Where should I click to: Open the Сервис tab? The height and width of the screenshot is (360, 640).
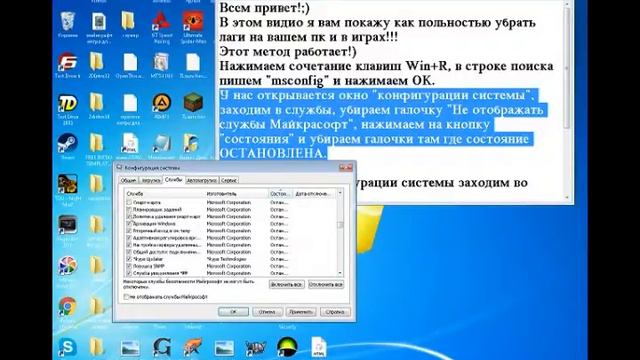[x=229, y=180]
